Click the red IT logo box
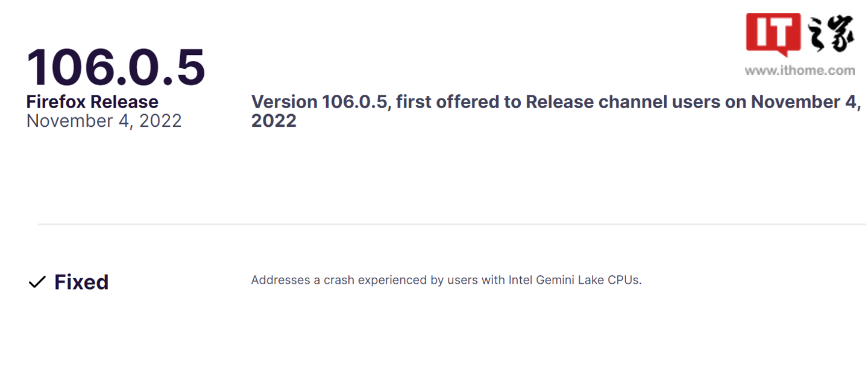Viewport: 868px width, 370px height. [773, 32]
